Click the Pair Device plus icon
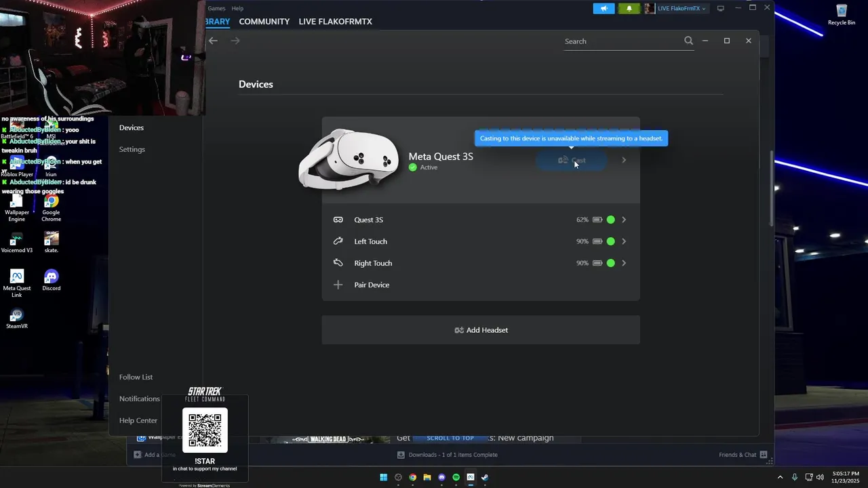This screenshot has width=868, height=488. click(x=338, y=285)
